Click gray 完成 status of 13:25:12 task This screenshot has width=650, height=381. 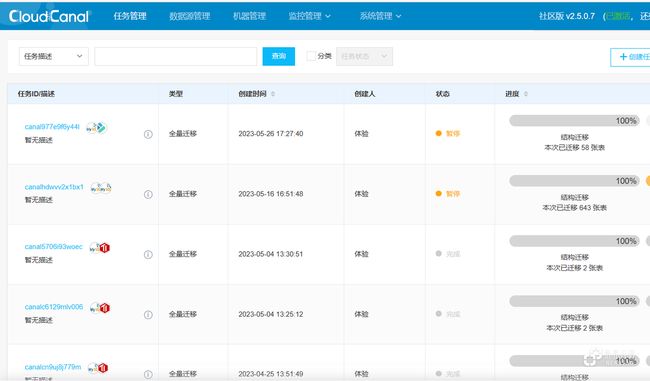point(448,314)
